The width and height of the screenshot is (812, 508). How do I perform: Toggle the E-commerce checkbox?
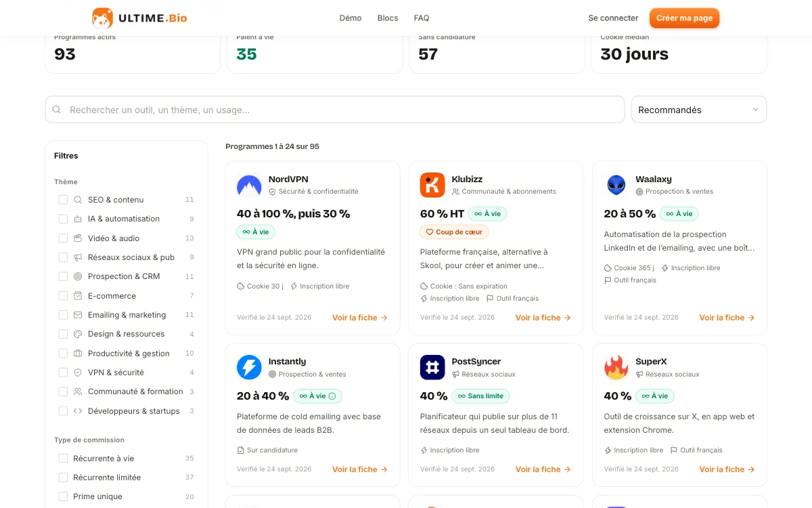click(63, 296)
